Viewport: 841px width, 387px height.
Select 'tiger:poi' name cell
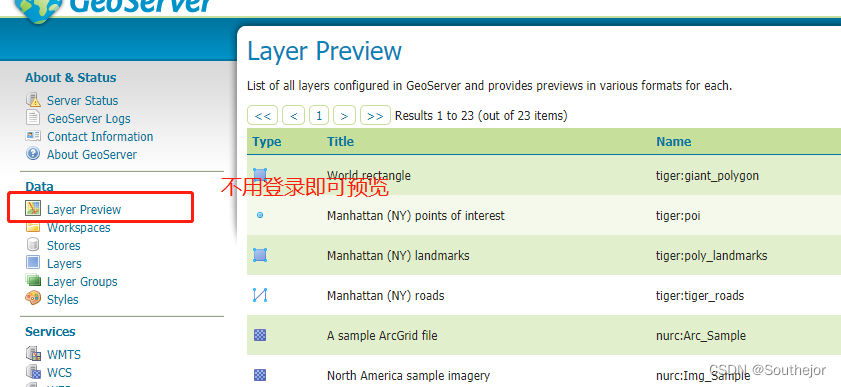pyautogui.click(x=678, y=215)
